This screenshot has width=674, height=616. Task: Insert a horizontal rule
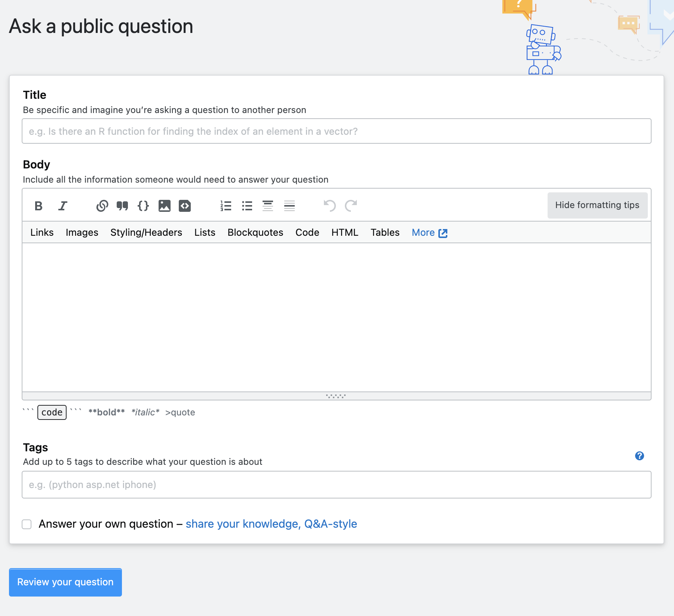point(289,206)
